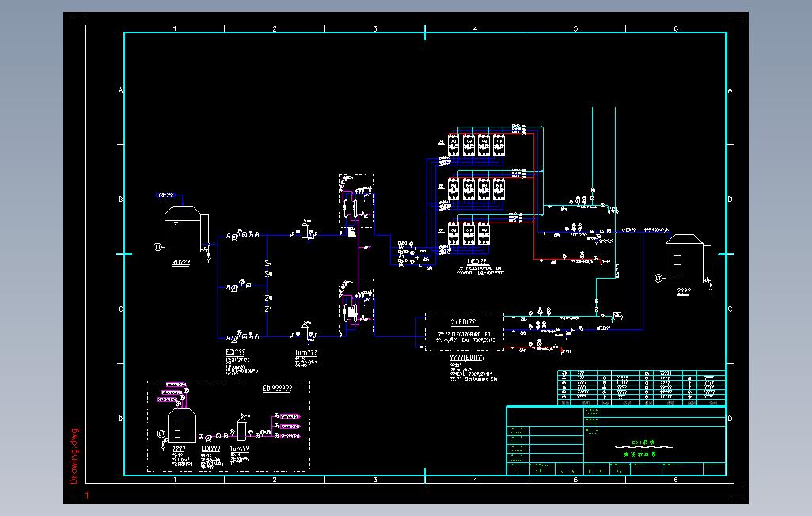Pick the pump symbol on the bottom feed line

[234, 338]
